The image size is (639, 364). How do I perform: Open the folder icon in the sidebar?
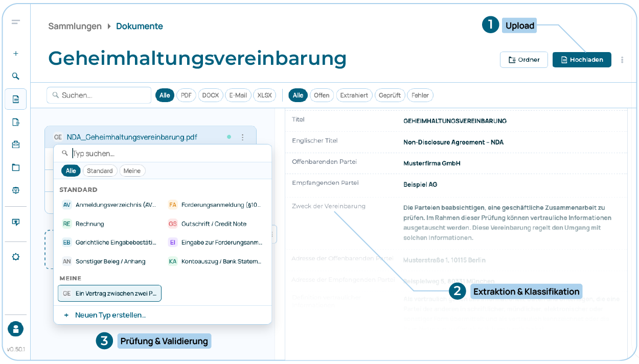(x=16, y=167)
